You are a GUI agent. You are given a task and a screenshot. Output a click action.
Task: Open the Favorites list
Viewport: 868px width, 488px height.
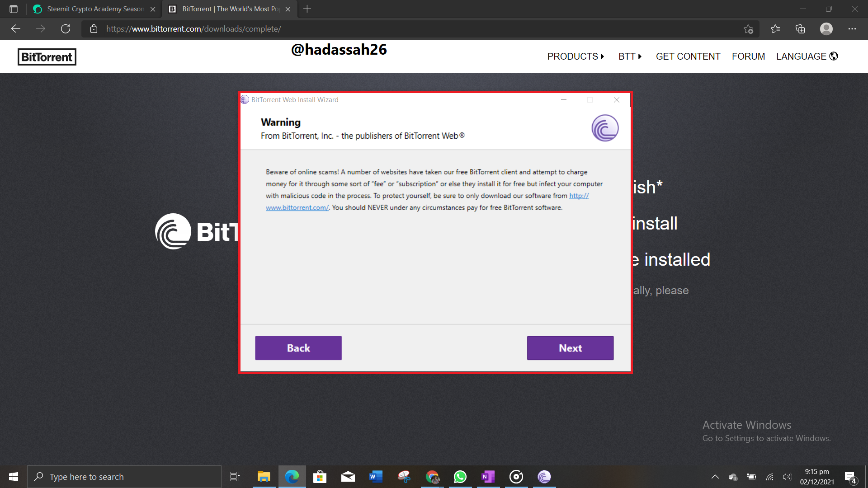[775, 29]
